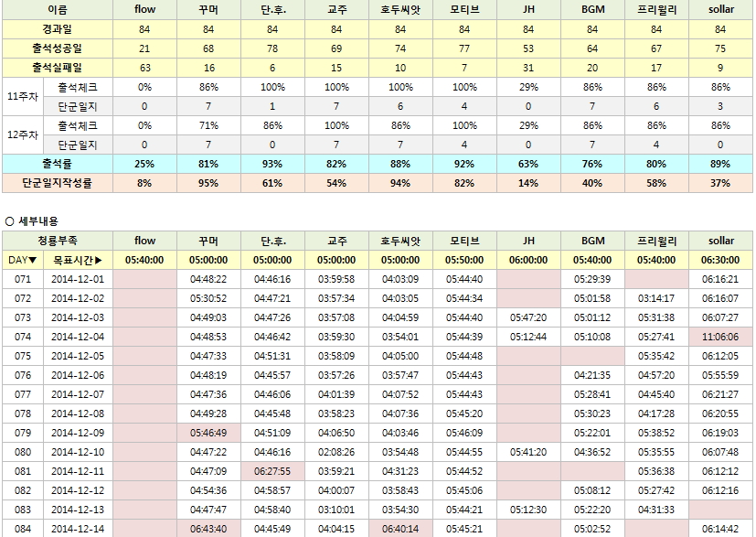
Task: Click the 출석실패일 row label
Action: [x=58, y=68]
